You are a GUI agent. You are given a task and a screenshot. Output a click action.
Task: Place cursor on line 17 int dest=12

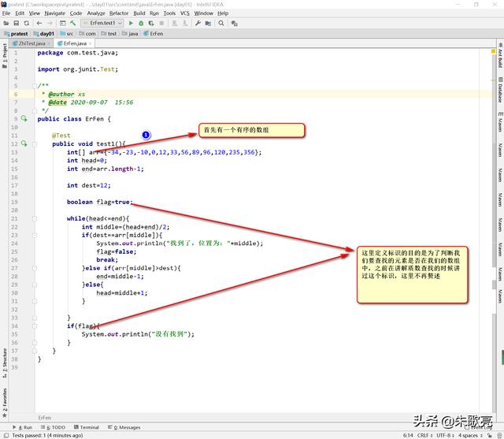pos(89,185)
